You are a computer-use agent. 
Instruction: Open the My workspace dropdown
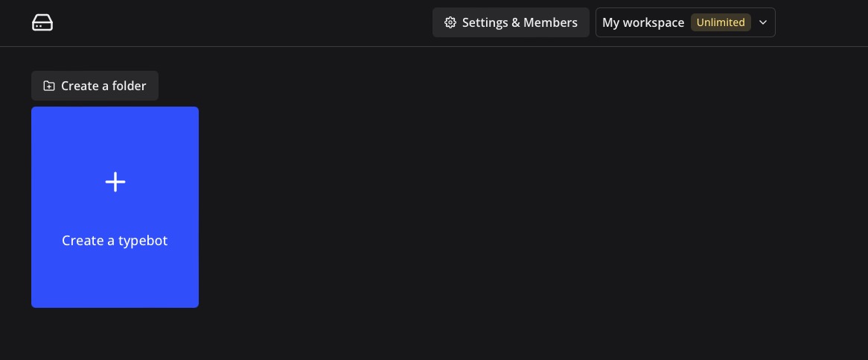click(x=685, y=22)
